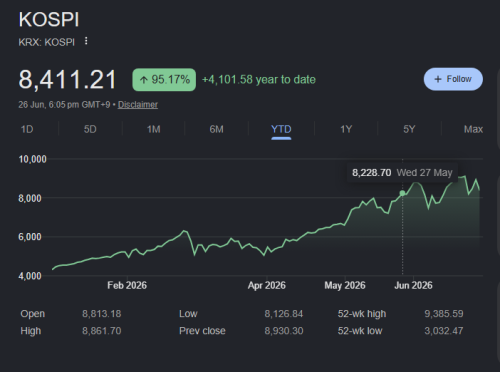
Task: Click the Low value 8,126.84
Action: (x=284, y=314)
